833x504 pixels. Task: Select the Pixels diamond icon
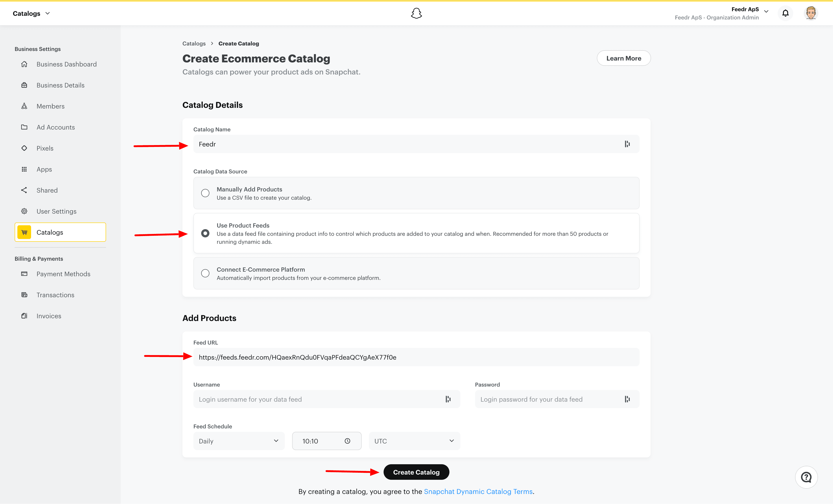(x=24, y=148)
